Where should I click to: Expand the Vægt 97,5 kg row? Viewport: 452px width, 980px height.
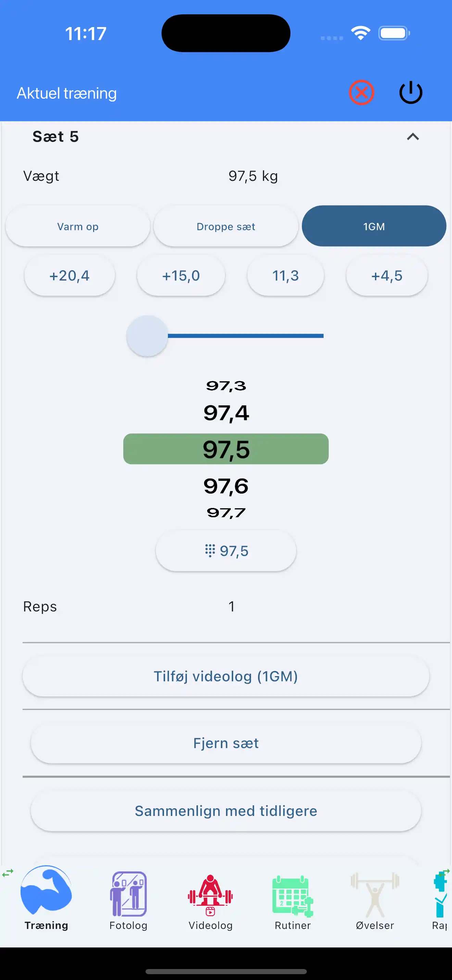[x=226, y=176]
